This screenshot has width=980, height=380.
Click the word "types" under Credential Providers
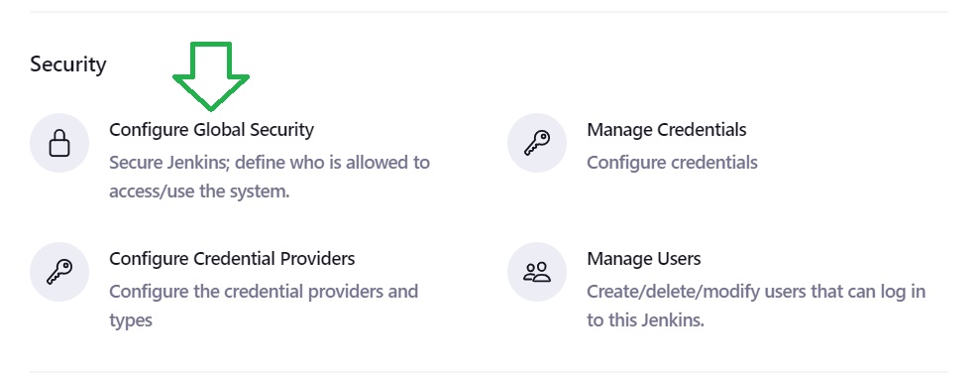[x=131, y=320]
